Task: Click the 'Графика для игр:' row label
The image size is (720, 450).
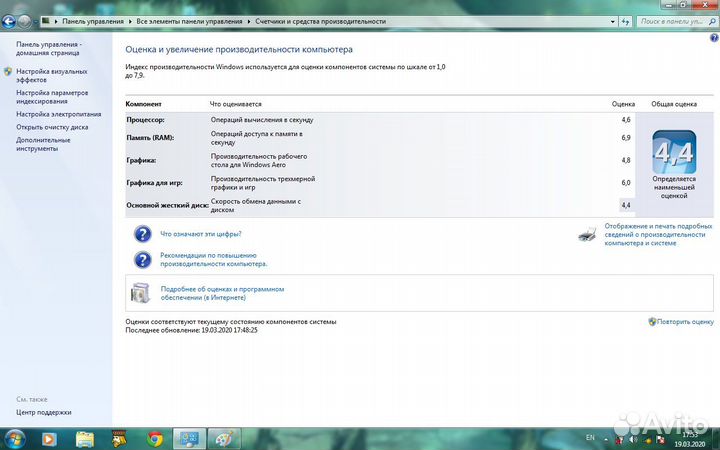Action: tap(154, 183)
